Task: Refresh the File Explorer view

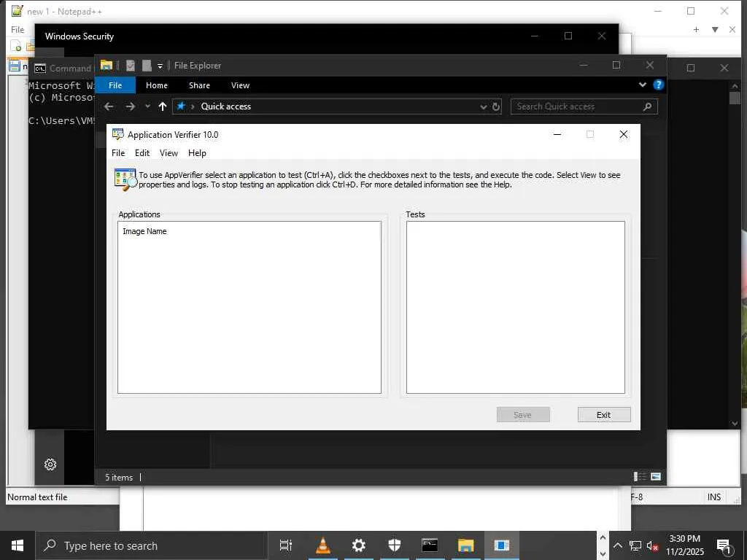Action: [496, 106]
